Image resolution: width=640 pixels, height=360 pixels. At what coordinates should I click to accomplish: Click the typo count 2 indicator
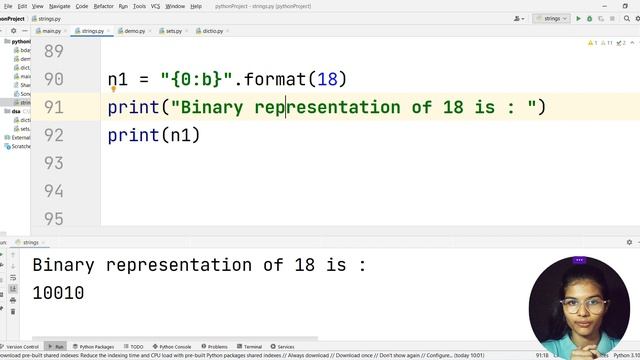pyautogui.click(x=621, y=43)
